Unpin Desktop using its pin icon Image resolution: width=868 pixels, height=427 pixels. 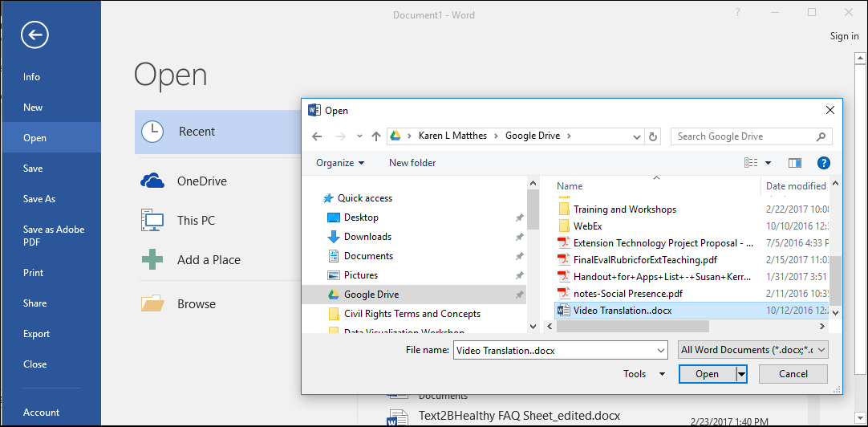tap(519, 218)
